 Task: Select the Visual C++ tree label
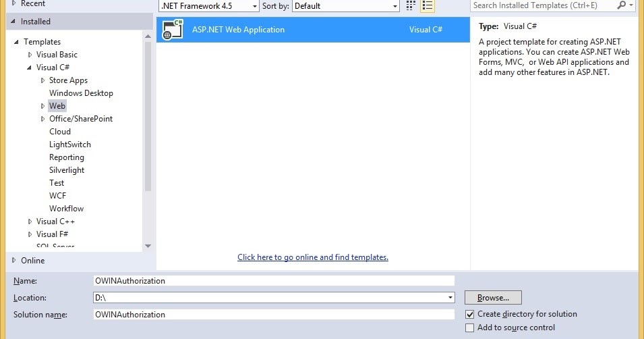pos(55,221)
